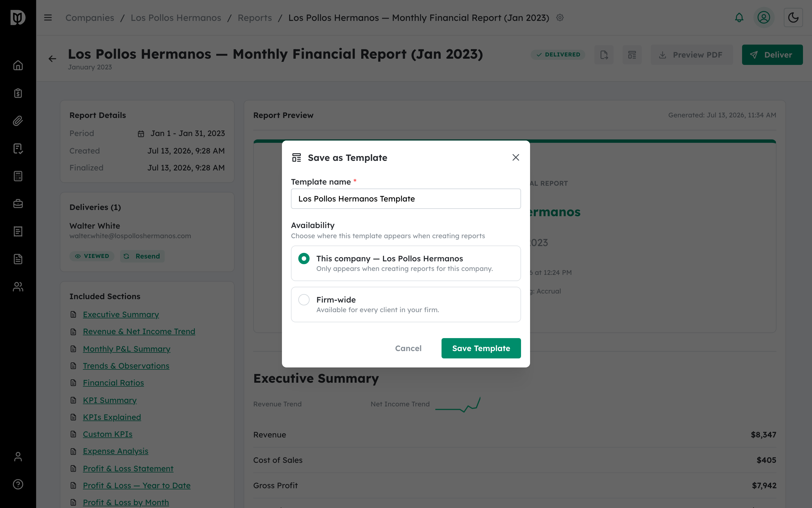Viewport: 812px width, 508px height.
Task: Navigate to Los Pollos Hermanos breadcrumb
Action: [176, 18]
